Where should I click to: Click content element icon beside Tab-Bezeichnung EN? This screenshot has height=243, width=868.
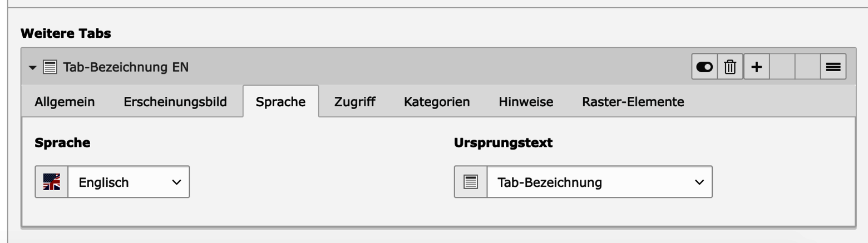[50, 67]
